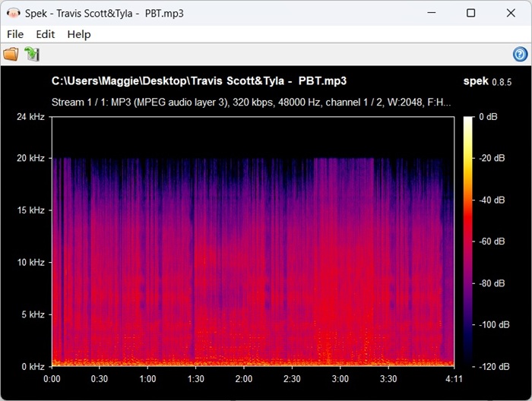Click the 0:00 time axis label
The width and height of the screenshot is (532, 401).
(x=52, y=379)
